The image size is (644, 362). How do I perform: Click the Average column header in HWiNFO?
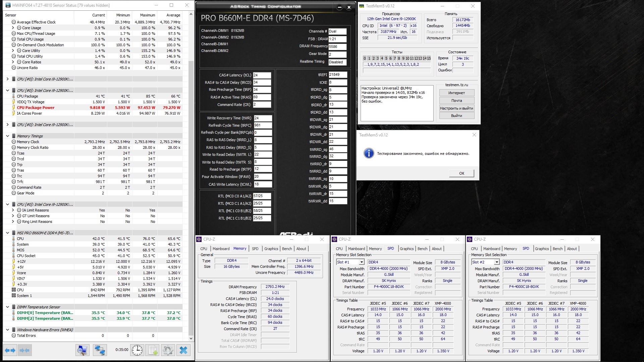click(x=169, y=15)
